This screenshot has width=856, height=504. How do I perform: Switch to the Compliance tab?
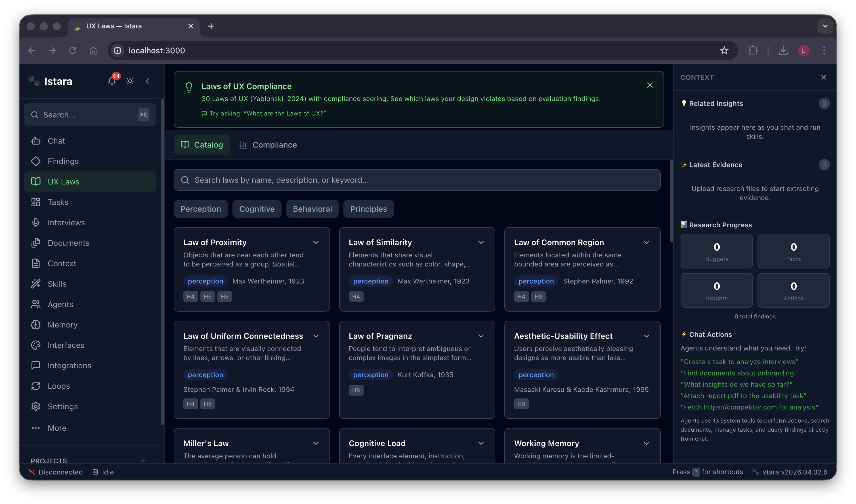[x=268, y=145]
